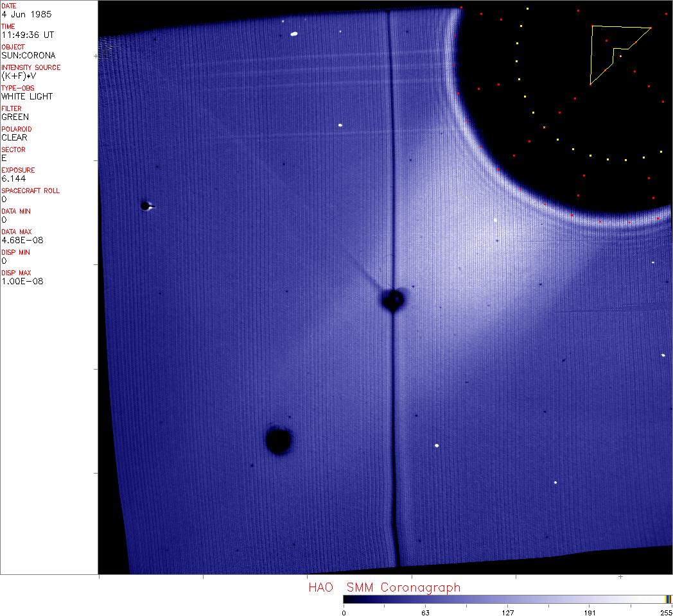
Task: Click the data max value 4.68E-08
Action: coord(22,240)
